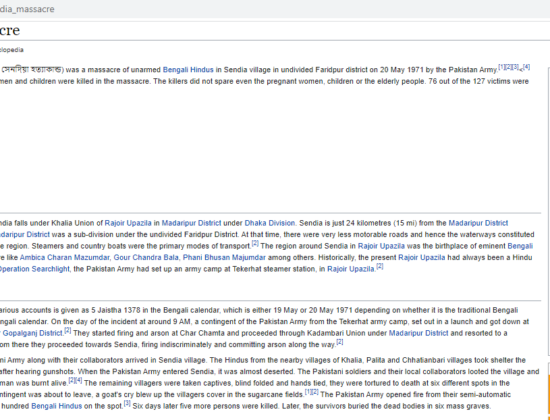The image size is (550, 420).
Task: Click citation [2] after modes of transport
Action: pos(255,243)
